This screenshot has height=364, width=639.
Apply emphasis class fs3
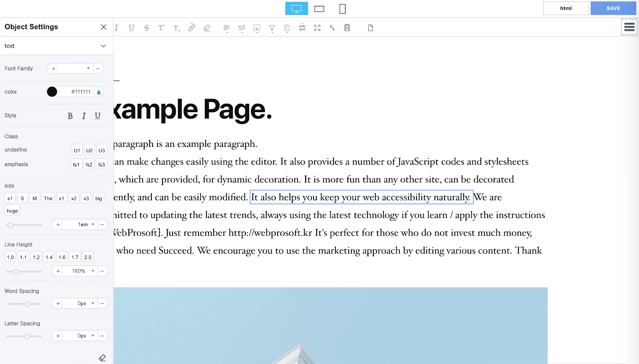point(102,164)
